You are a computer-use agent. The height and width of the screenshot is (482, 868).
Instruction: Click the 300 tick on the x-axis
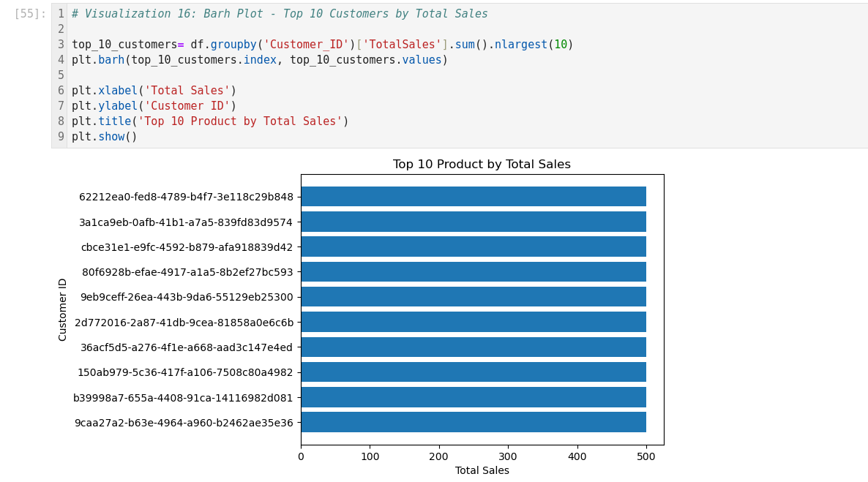[508, 456]
